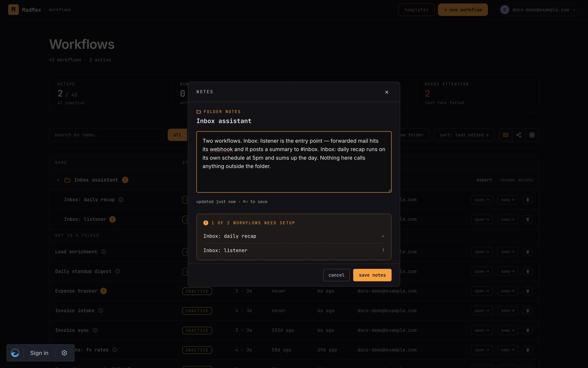Click the Expense tracker warning badge
Screen dimensions: 588x368
click(x=104, y=291)
